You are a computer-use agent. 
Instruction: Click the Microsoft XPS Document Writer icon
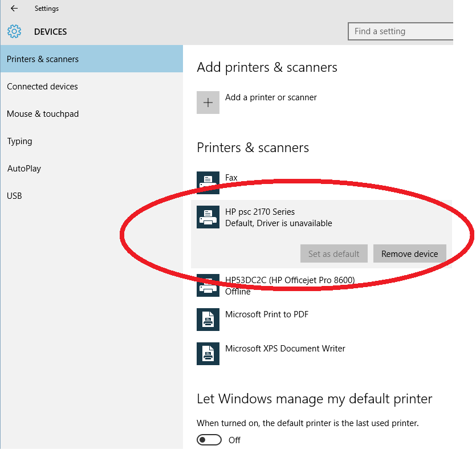(208, 354)
